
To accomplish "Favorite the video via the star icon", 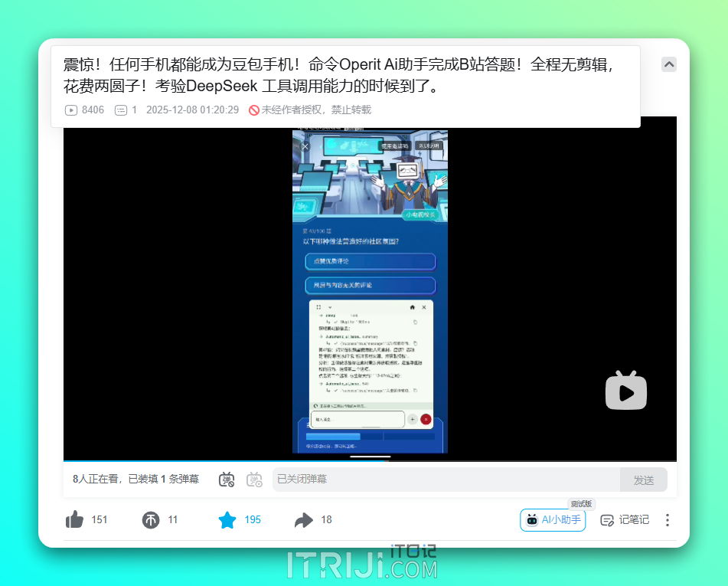I will click(227, 519).
